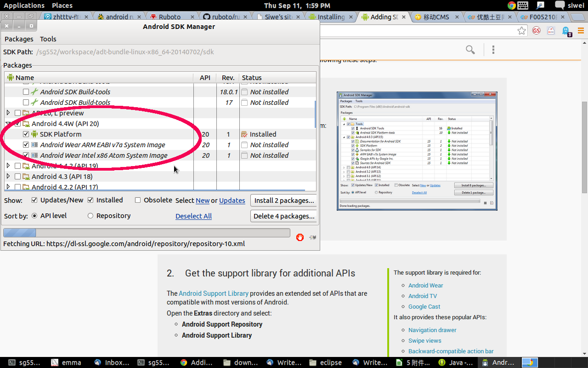The width and height of the screenshot is (588, 368).
Task: Open the GS browser extension icon
Action: pyautogui.click(x=537, y=31)
